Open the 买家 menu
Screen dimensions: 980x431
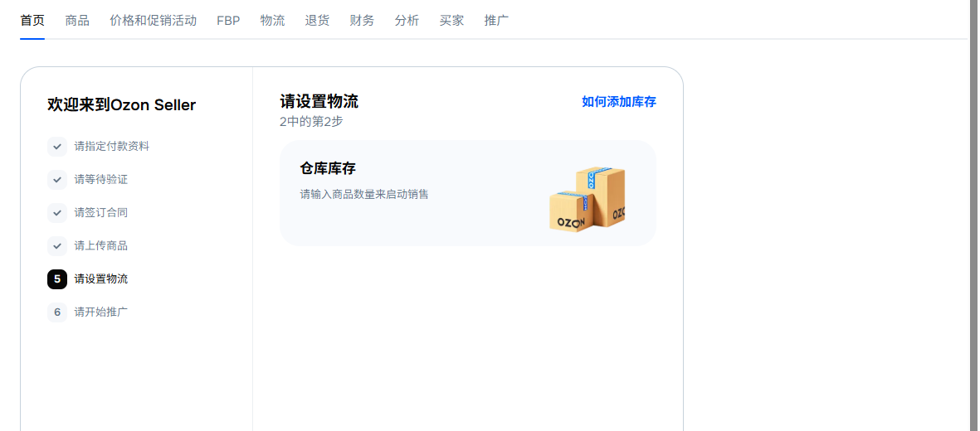tap(452, 21)
